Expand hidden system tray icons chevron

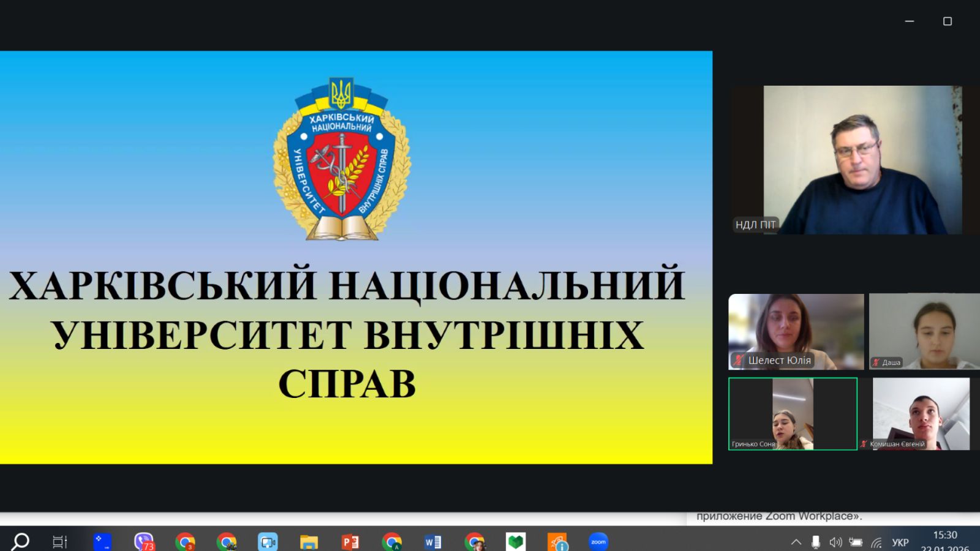coord(796,542)
